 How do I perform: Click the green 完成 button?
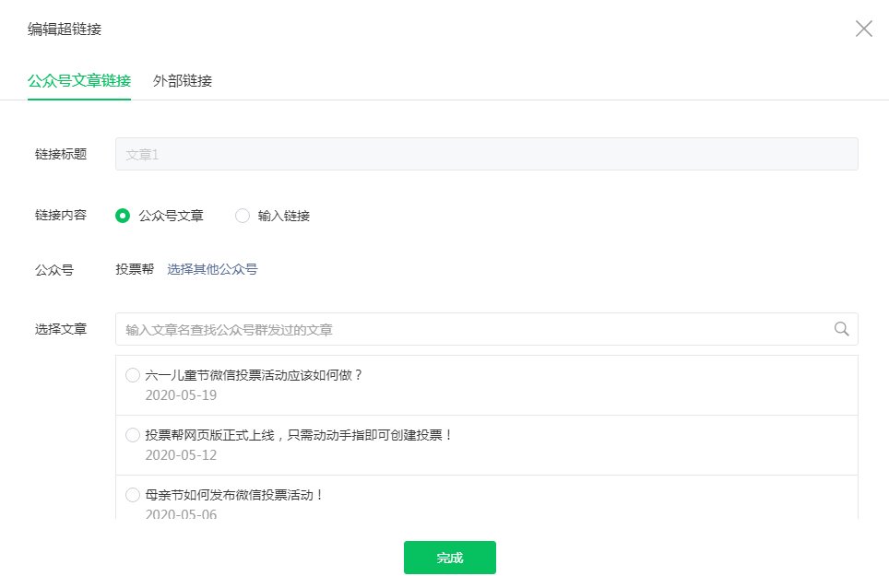click(x=449, y=558)
